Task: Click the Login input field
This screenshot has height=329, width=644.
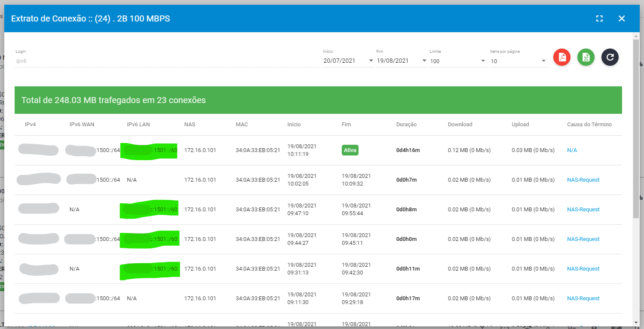Action: [168, 61]
